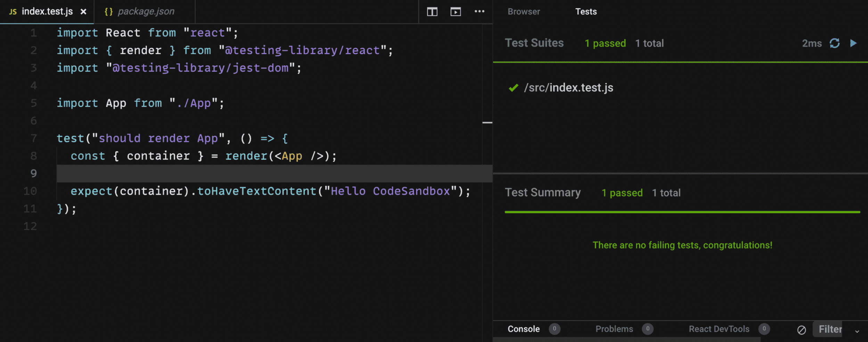Click the green checkmark beside index.test.js
Screen dimensions: 868x342
coord(513,88)
